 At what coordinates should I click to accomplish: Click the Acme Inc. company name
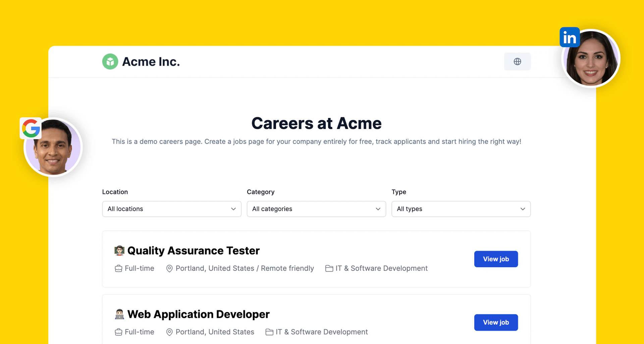(151, 62)
